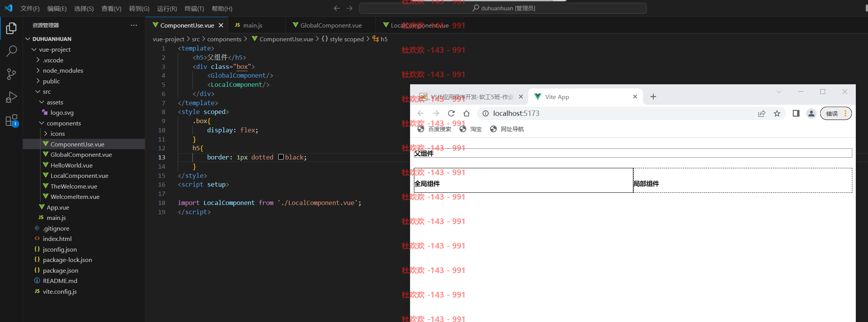Open the 终端(T) menu
Screen dimensions: 868x322
tap(194, 8)
